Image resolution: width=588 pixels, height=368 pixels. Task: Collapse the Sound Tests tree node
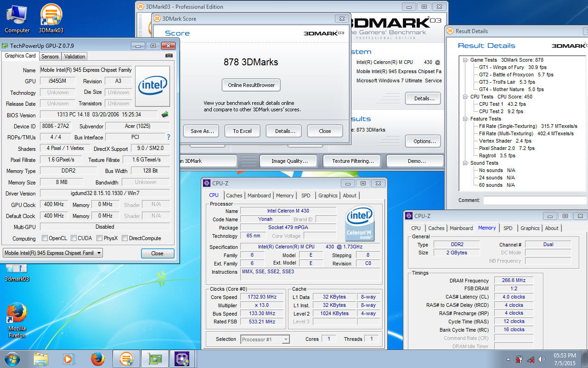[465, 163]
